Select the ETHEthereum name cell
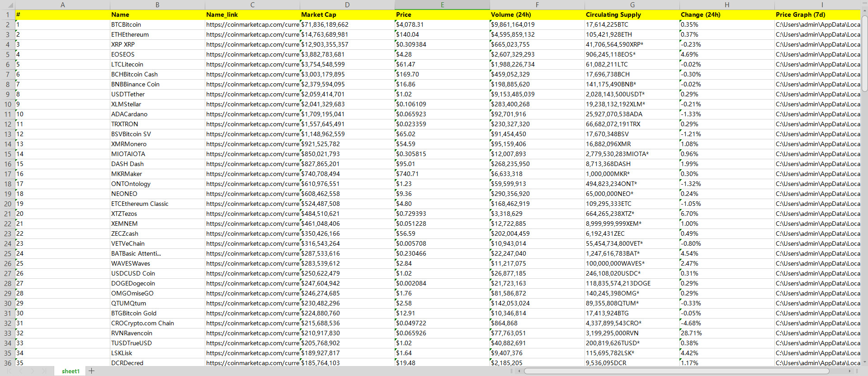868x376 pixels. pos(157,34)
